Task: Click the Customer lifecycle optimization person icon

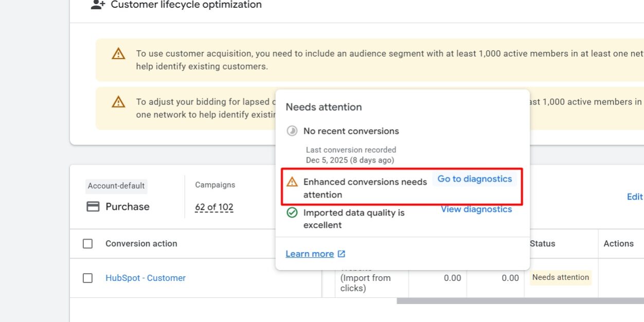Action: click(x=98, y=5)
